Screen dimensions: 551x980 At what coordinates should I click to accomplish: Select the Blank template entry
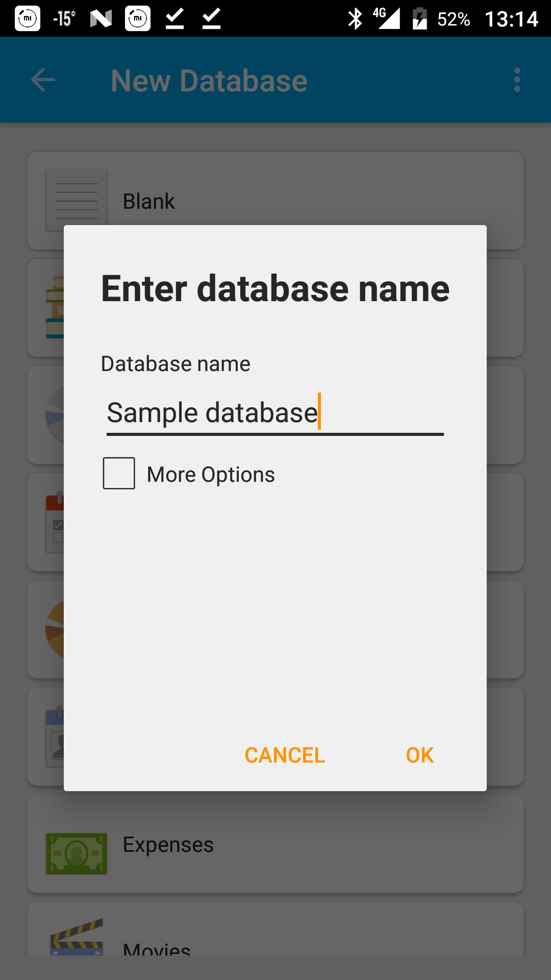click(275, 201)
